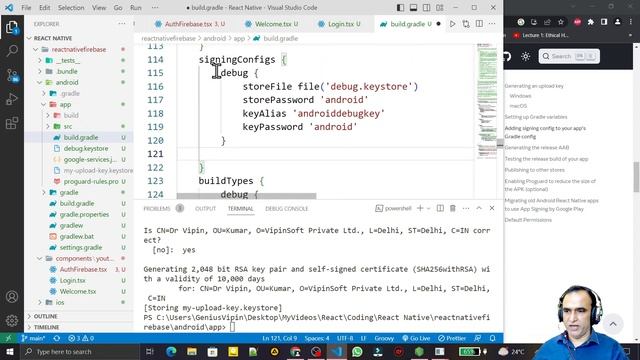
Task: Open the launch profile dropdown next to plus
Action: (429, 209)
